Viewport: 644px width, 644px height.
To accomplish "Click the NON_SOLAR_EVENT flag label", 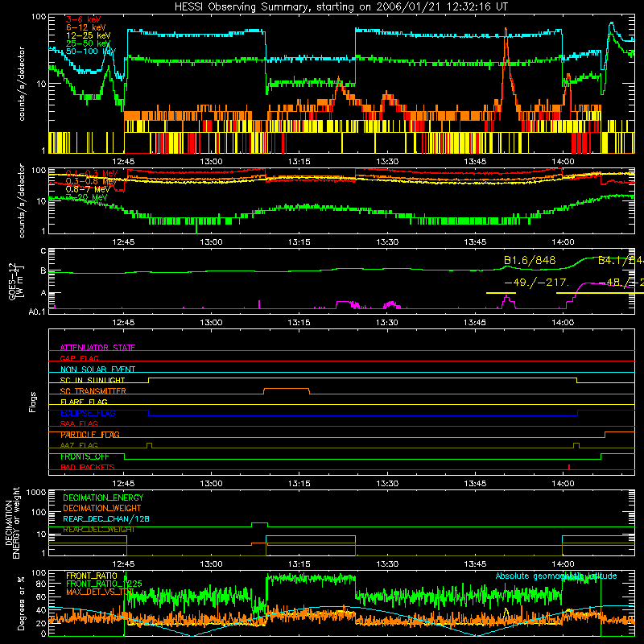I will click(97, 369).
